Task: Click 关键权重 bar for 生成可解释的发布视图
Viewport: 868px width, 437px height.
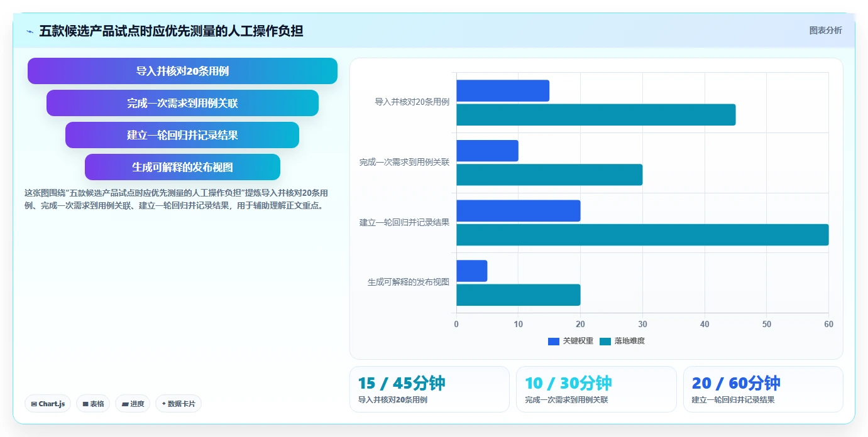Action: pyautogui.click(x=471, y=271)
